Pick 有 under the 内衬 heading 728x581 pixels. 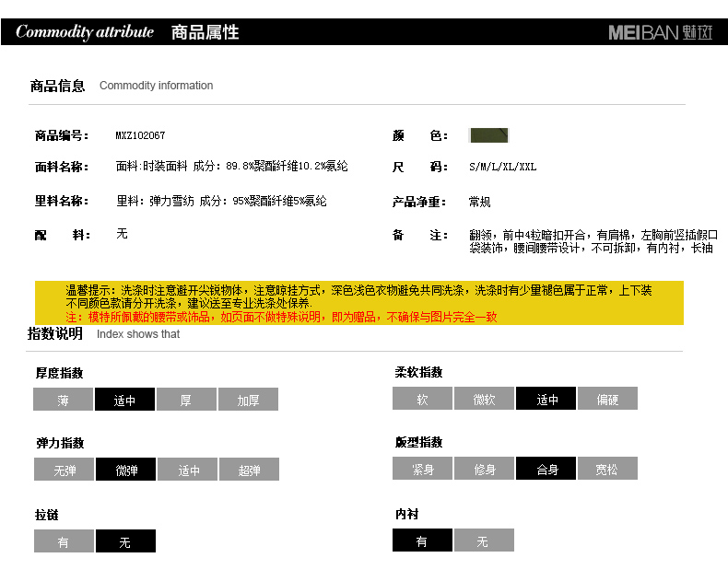[x=422, y=540]
